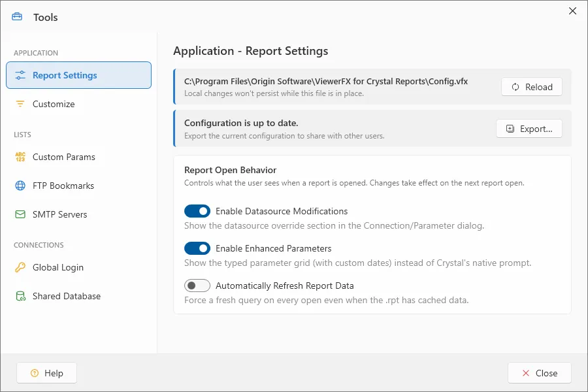
Task: Click 'Configuration is up to date.' text
Action: (241, 123)
